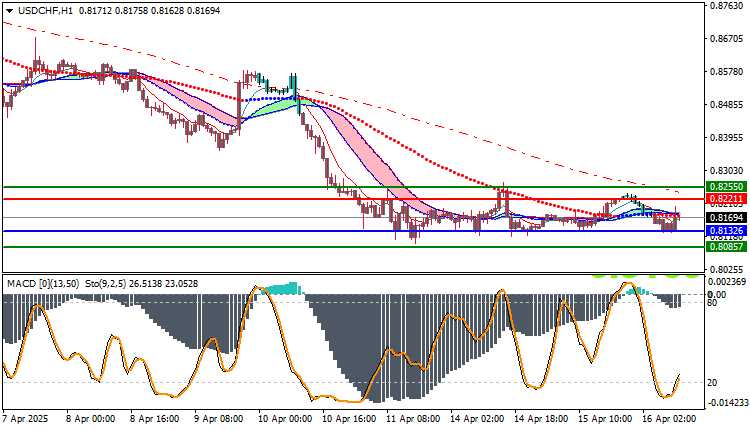Click the 0.86705 price scale value
The width and height of the screenshot is (750, 430).
click(x=727, y=39)
